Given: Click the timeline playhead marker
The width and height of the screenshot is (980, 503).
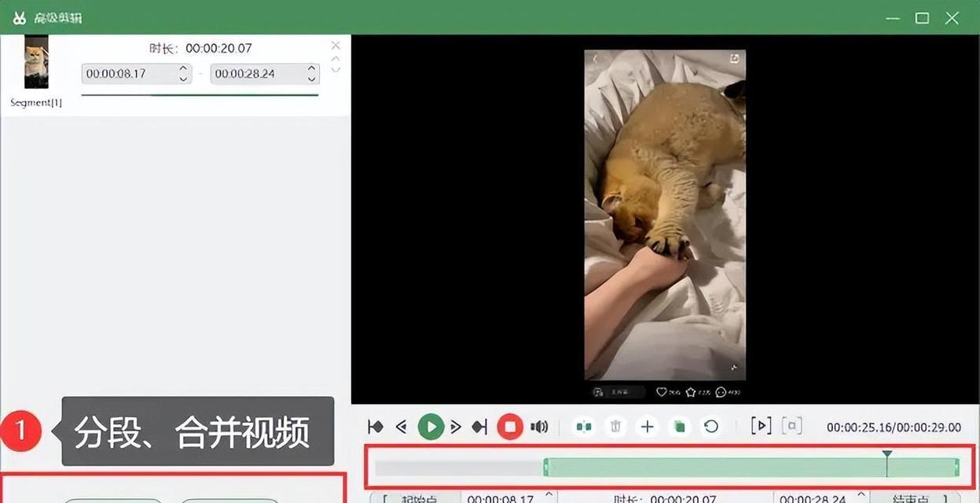Looking at the screenshot, I should point(887,455).
